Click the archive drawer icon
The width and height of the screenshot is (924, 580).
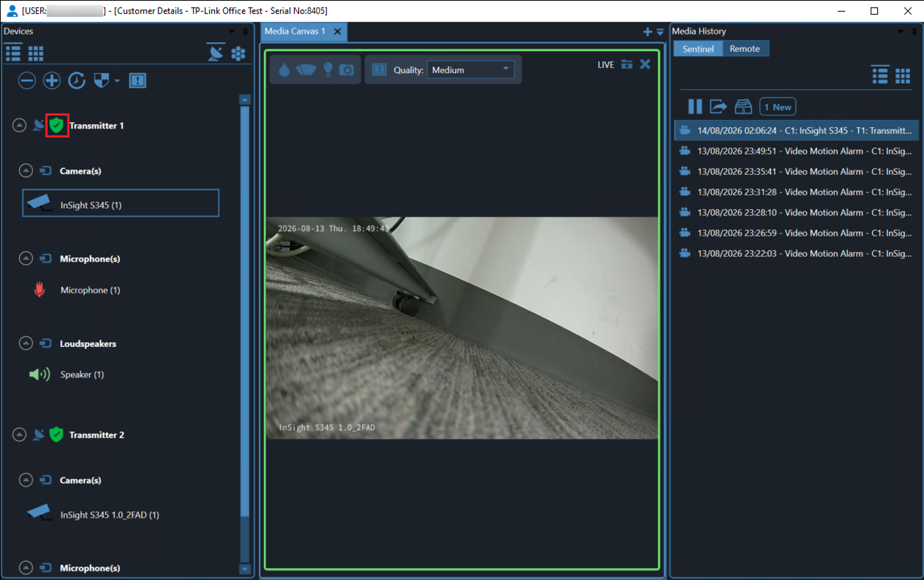743,107
